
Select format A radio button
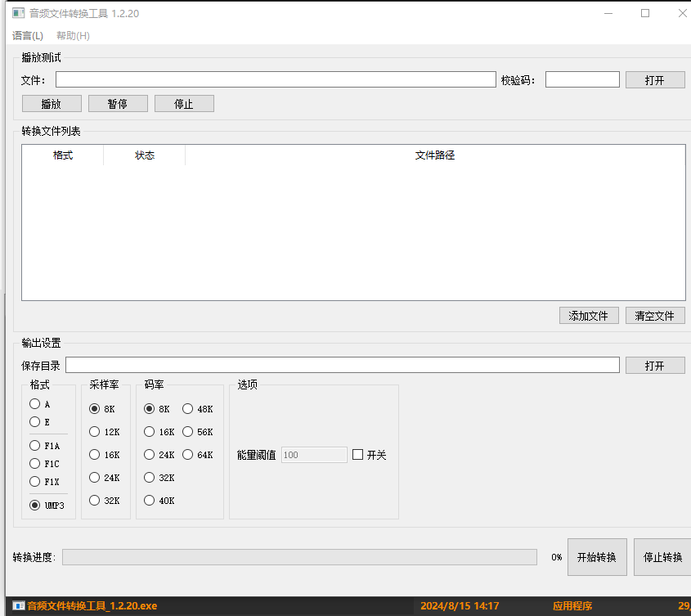tap(35, 404)
